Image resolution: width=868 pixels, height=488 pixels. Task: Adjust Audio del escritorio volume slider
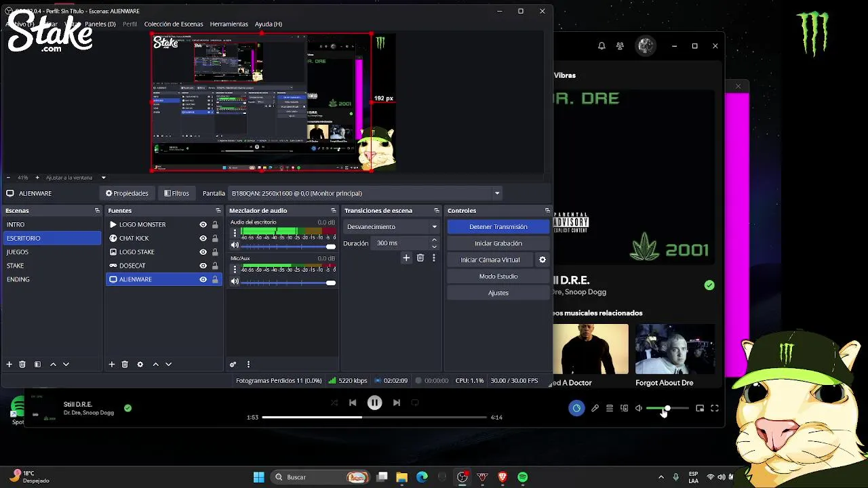pos(288,246)
